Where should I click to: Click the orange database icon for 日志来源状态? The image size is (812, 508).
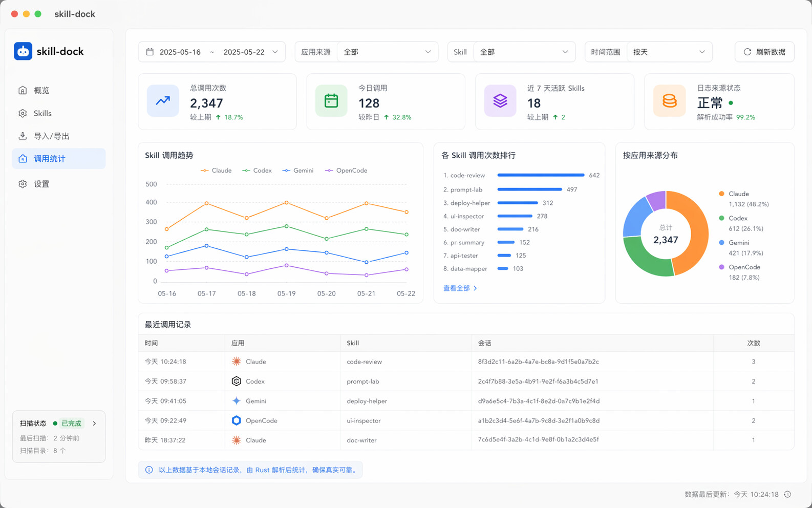point(669,101)
